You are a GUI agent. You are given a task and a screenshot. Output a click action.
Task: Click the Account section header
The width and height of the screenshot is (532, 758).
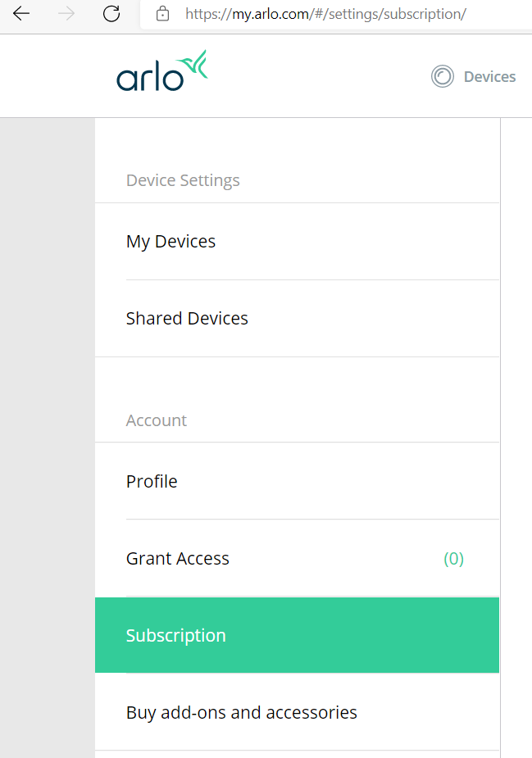[x=157, y=420]
